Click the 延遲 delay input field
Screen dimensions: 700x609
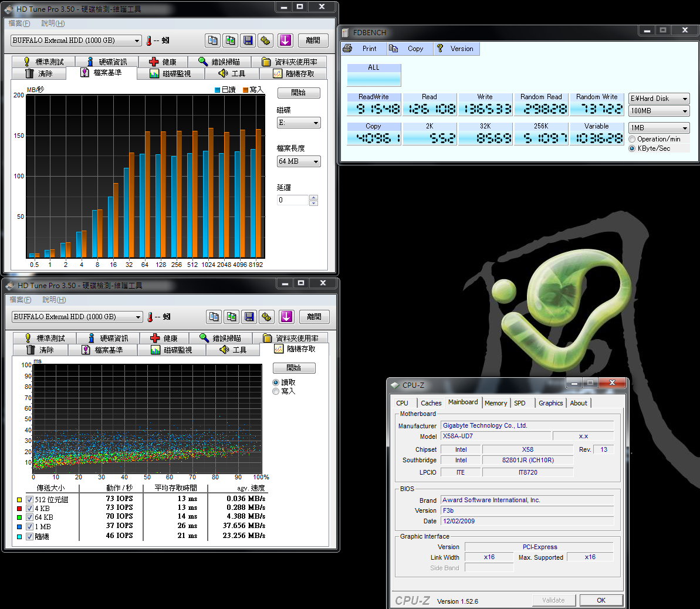[292, 200]
